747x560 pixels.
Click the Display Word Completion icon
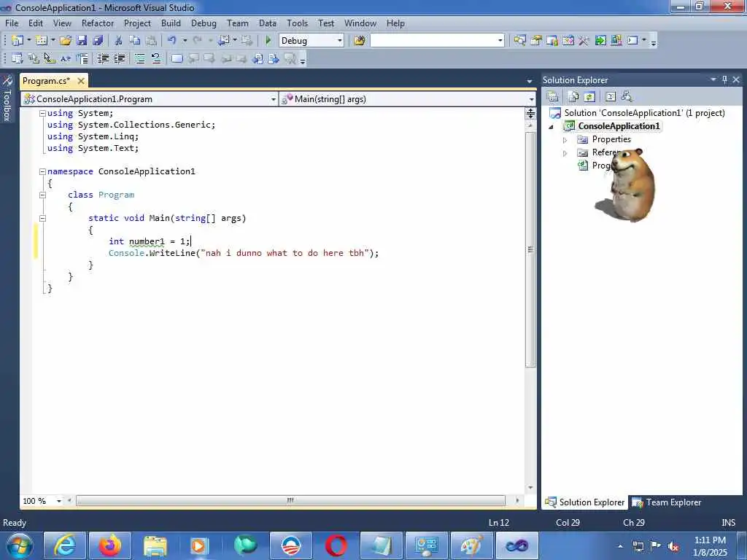(x=65, y=58)
